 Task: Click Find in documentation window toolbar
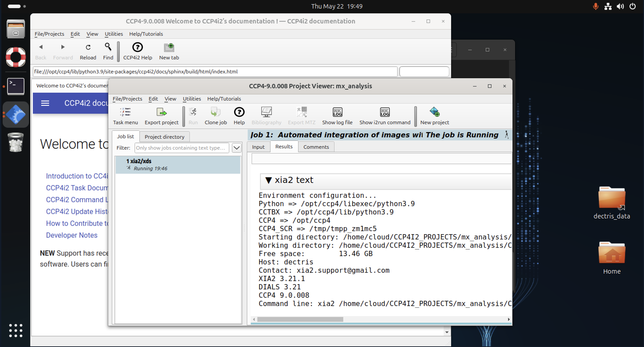click(108, 51)
